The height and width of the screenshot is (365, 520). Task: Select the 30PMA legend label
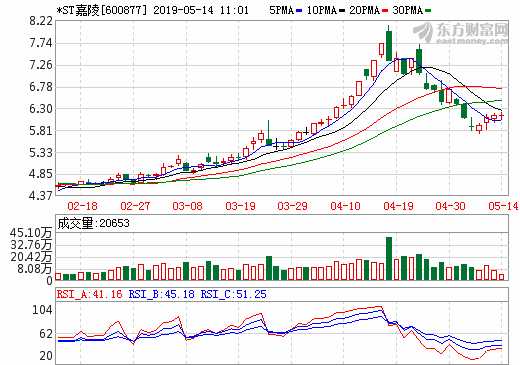[407, 10]
